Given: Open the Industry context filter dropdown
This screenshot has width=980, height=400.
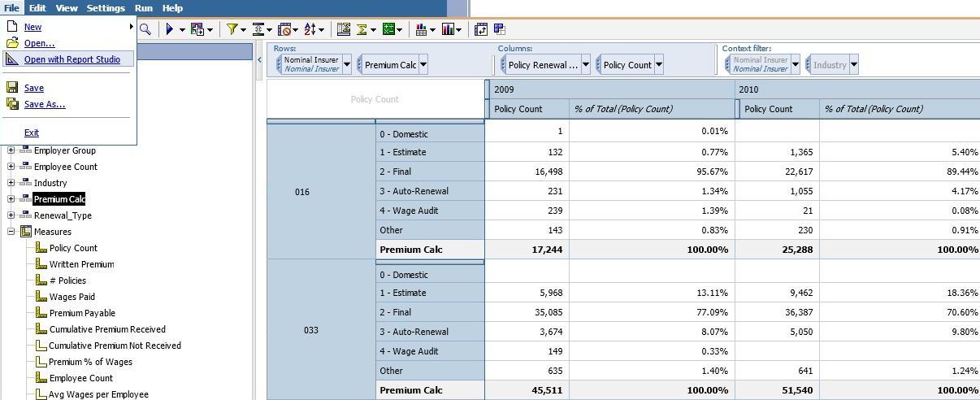Looking at the screenshot, I should coord(853,65).
